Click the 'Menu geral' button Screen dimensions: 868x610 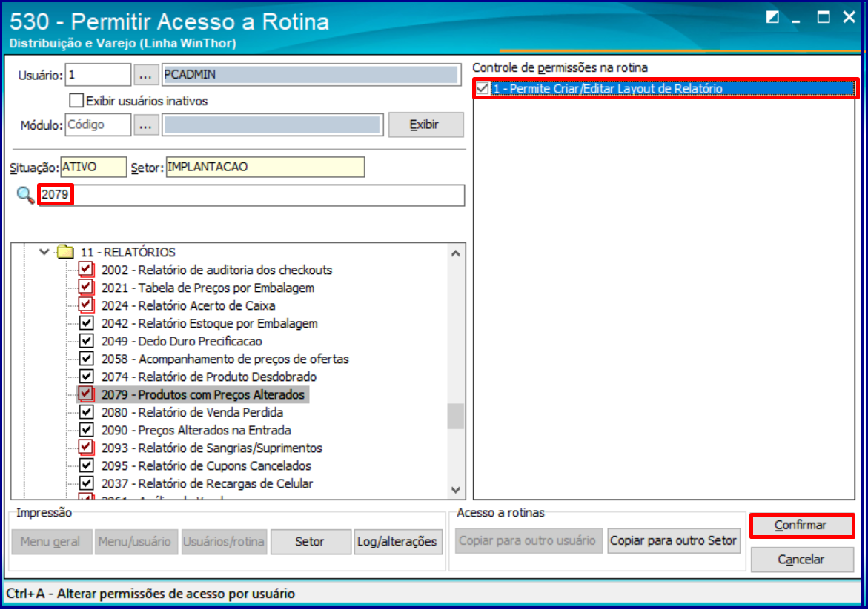(51, 541)
